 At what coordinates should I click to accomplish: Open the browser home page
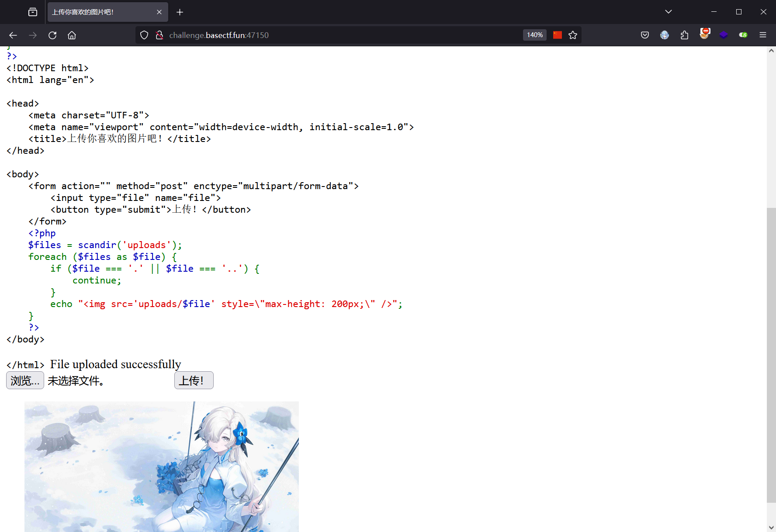72,35
